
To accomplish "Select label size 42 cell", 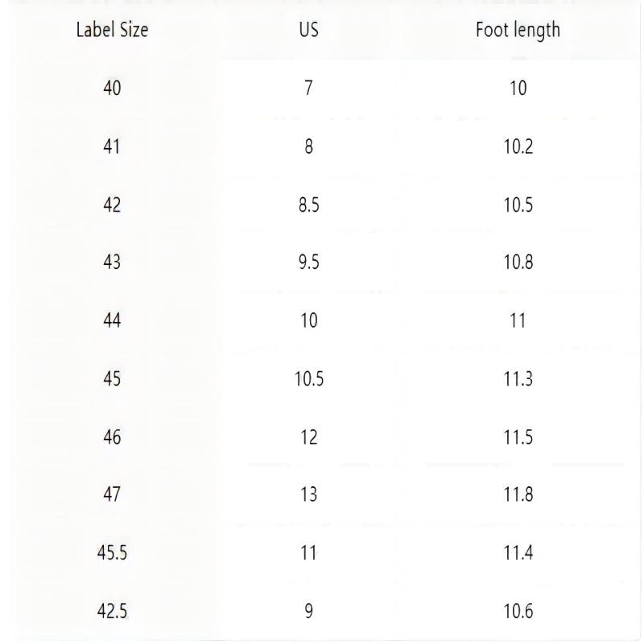I will coord(112,205).
